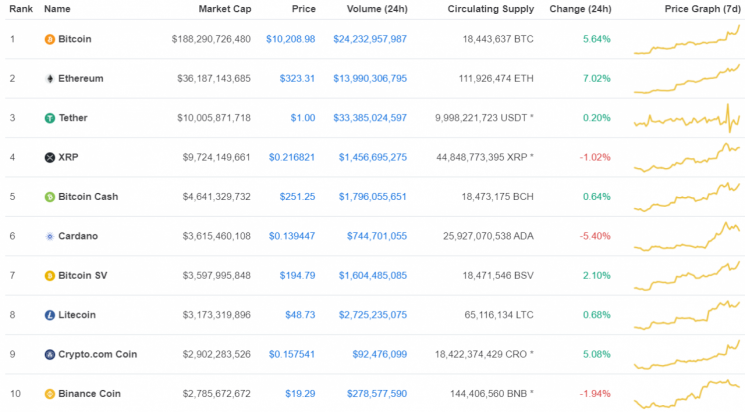Click Bitcoin market cap $188,290,726,480
The image size is (745, 412).
click(x=211, y=39)
